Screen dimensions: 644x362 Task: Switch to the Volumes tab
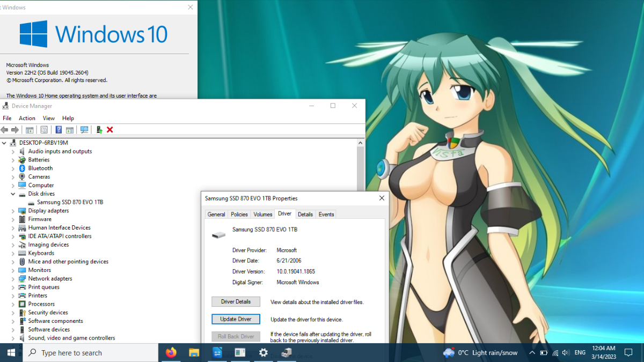click(263, 214)
